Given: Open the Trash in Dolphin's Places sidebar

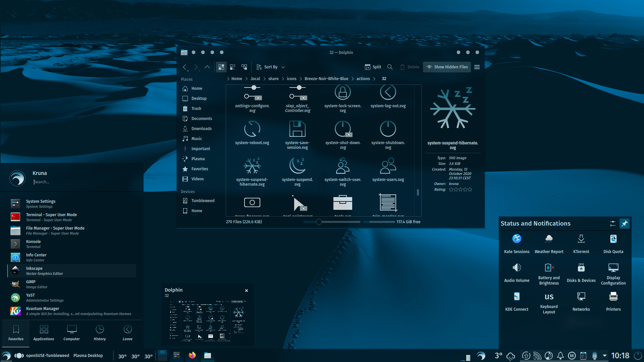Looking at the screenshot, I should pos(196,108).
